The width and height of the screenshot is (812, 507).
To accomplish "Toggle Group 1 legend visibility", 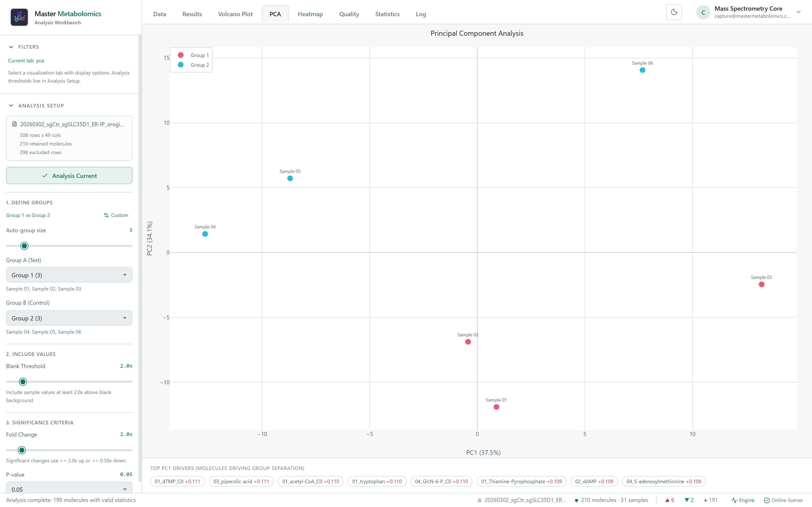I will (x=193, y=55).
